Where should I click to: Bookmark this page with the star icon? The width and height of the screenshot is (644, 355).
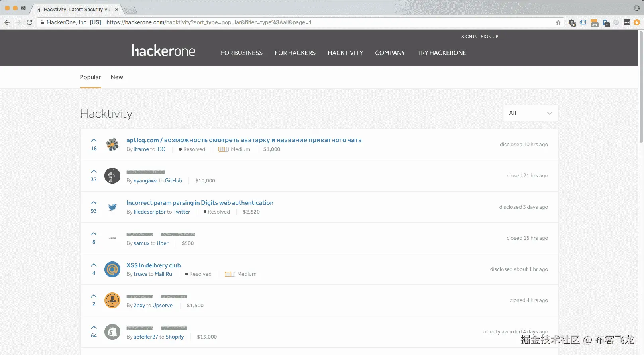point(558,22)
